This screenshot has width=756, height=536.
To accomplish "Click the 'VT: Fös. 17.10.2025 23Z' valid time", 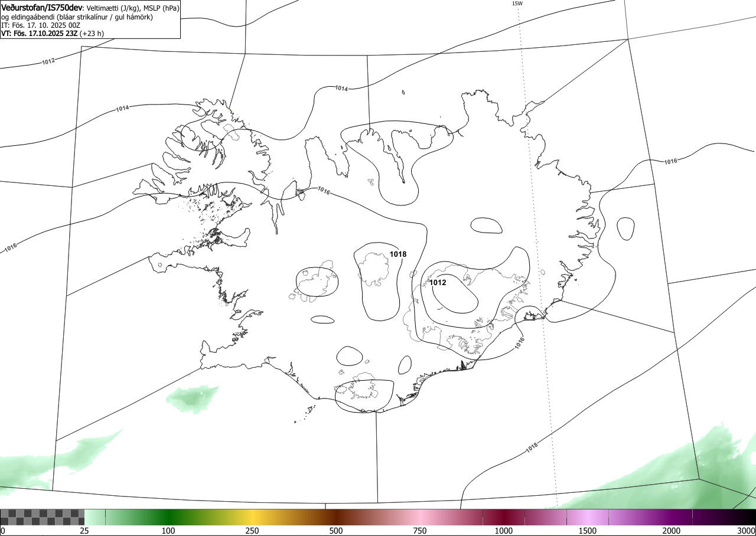I will [39, 34].
